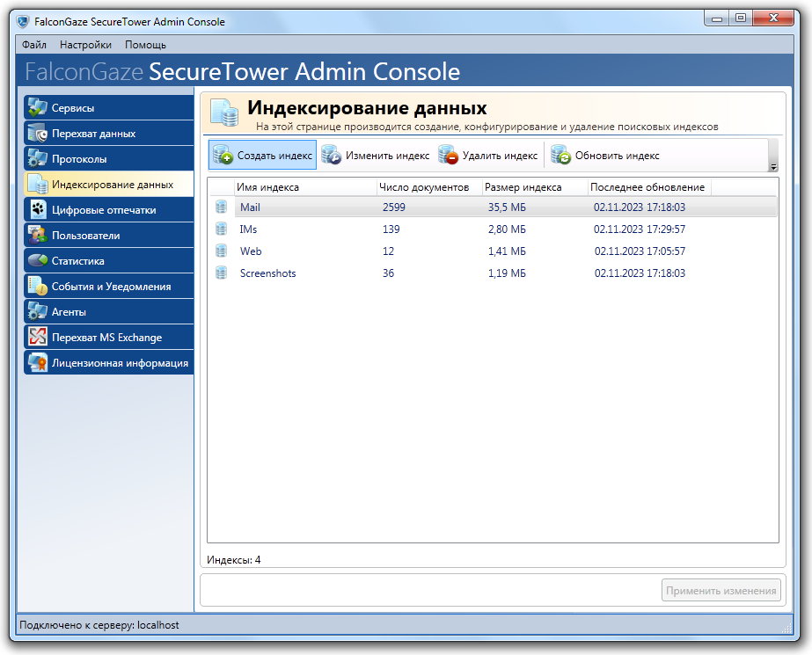
Task: Click the Перехват MS Exchange icon
Action: pyautogui.click(x=38, y=337)
